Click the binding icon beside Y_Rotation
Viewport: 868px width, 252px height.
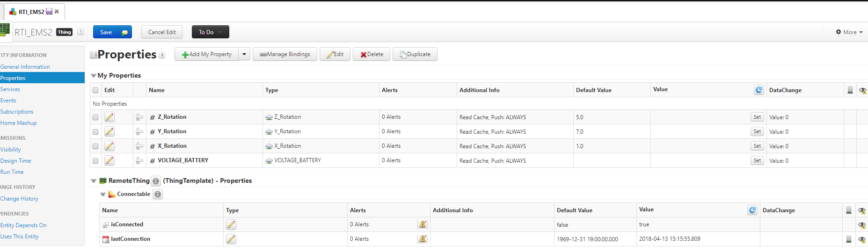(139, 132)
